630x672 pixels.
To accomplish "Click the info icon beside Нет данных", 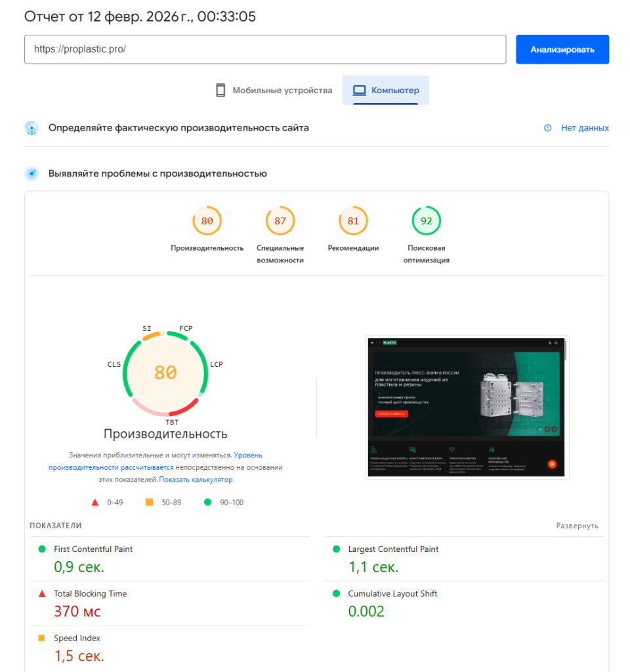I will (547, 128).
